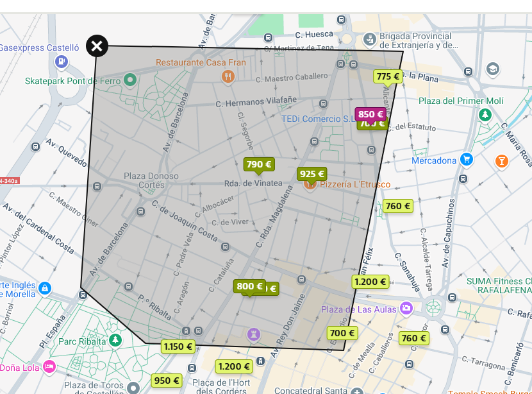532x394 pixels.
Task: Click the Pizzeria L'Etrusco restaurant icon
Action: [x=310, y=185]
